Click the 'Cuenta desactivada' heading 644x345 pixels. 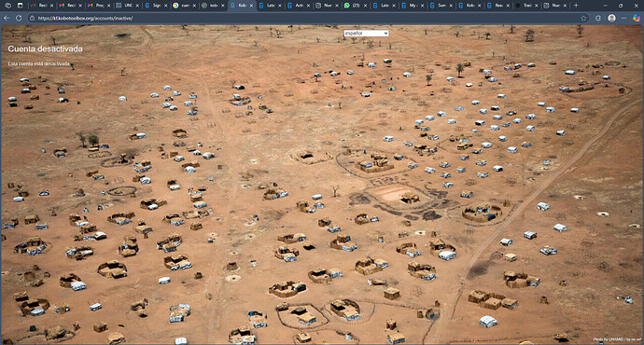pos(45,48)
